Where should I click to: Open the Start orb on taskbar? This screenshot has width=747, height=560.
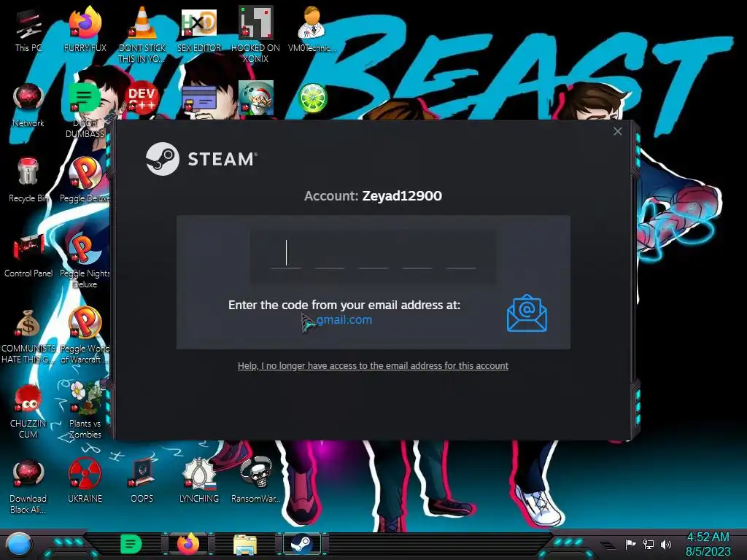[x=19, y=544]
